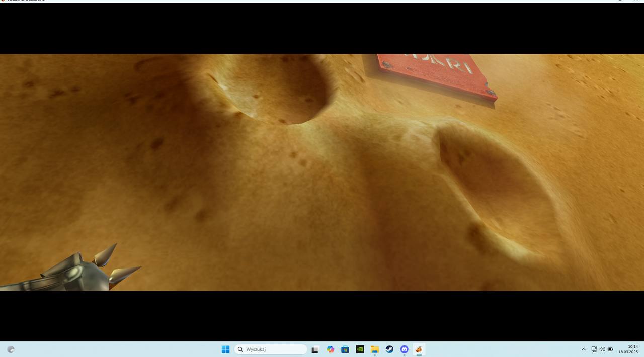This screenshot has height=357, width=644.
Task: Switch to Steam on the taskbar
Action: (389, 349)
